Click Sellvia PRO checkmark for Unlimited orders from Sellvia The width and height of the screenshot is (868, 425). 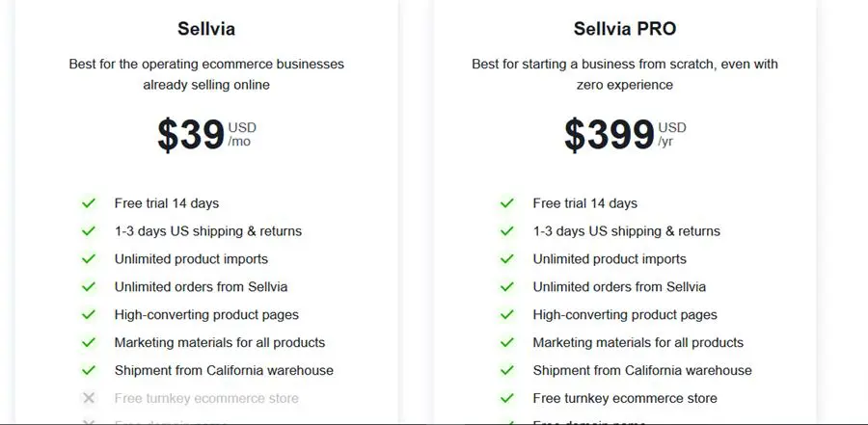tap(507, 287)
